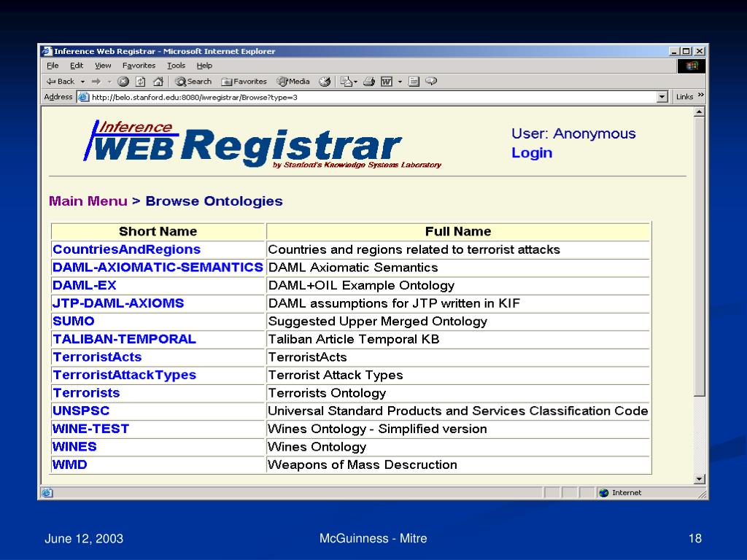Click the Internet zone status indicator
This screenshot has height=560, width=747.
(x=620, y=493)
